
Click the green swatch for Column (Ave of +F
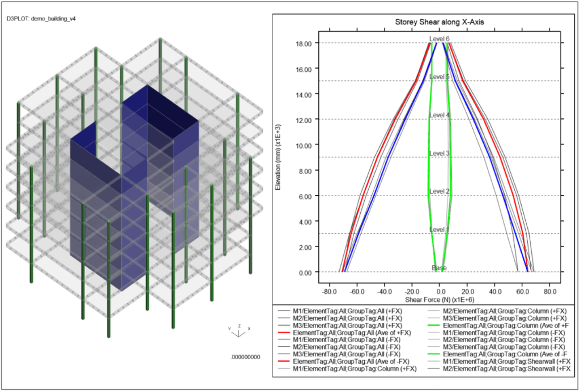pos(434,326)
